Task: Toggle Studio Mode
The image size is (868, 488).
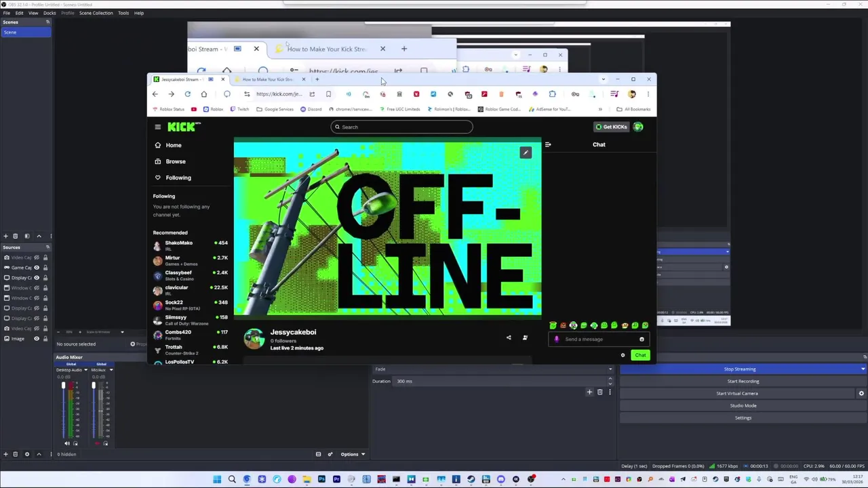Action: (x=743, y=405)
